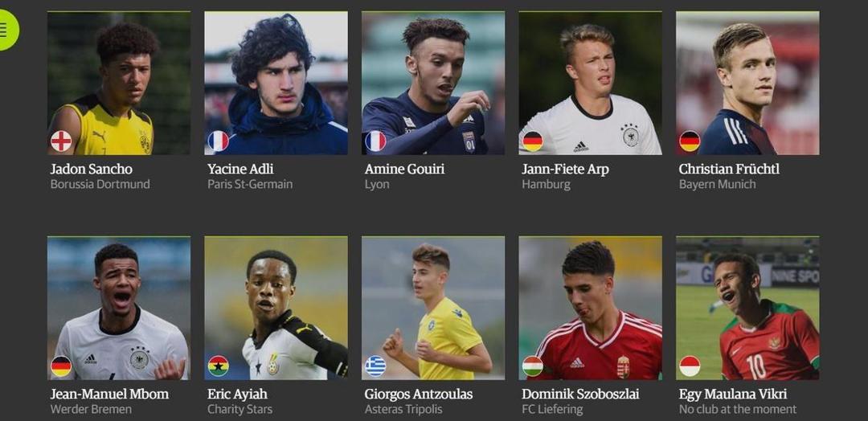
Task: Click the France flag on Yacine Adli's photo
Action: (x=218, y=141)
